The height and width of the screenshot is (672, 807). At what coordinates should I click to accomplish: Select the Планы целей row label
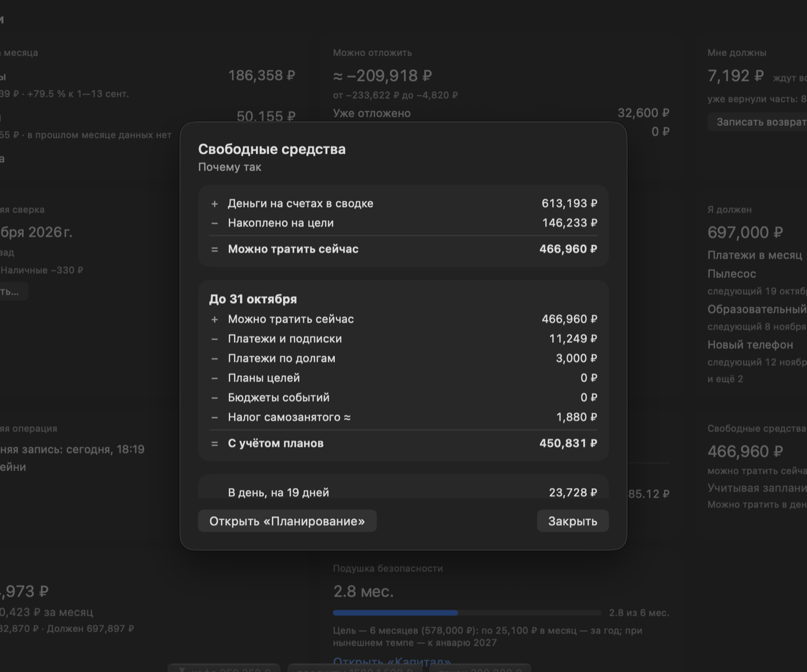264,378
